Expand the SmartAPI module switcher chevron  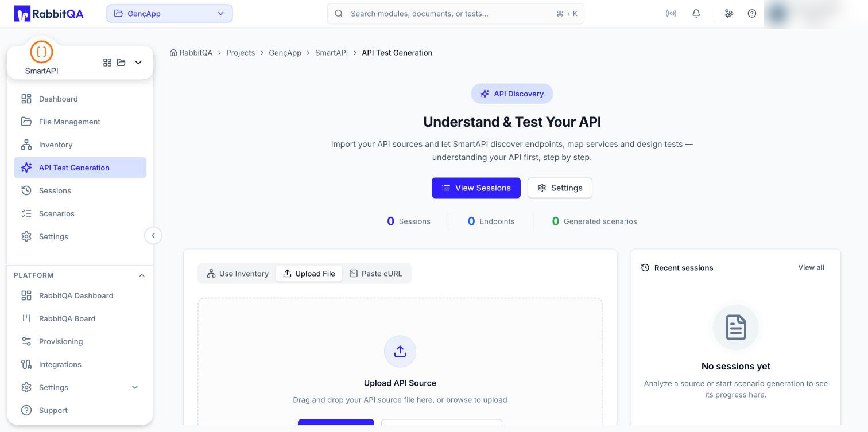click(x=138, y=63)
